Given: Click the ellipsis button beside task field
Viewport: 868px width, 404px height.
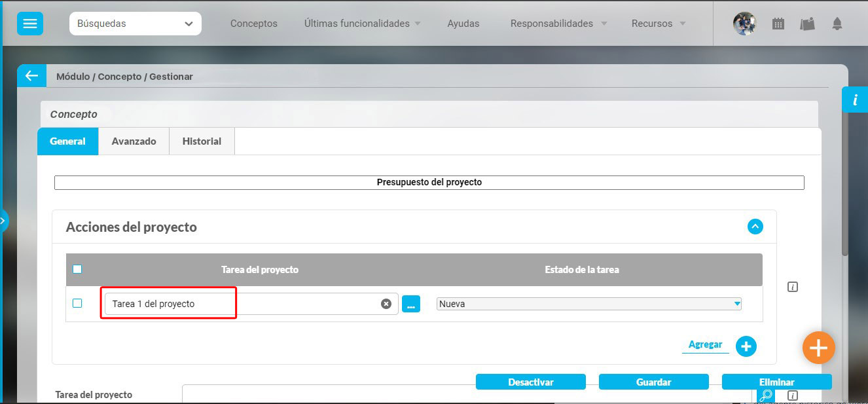Looking at the screenshot, I should point(410,304).
